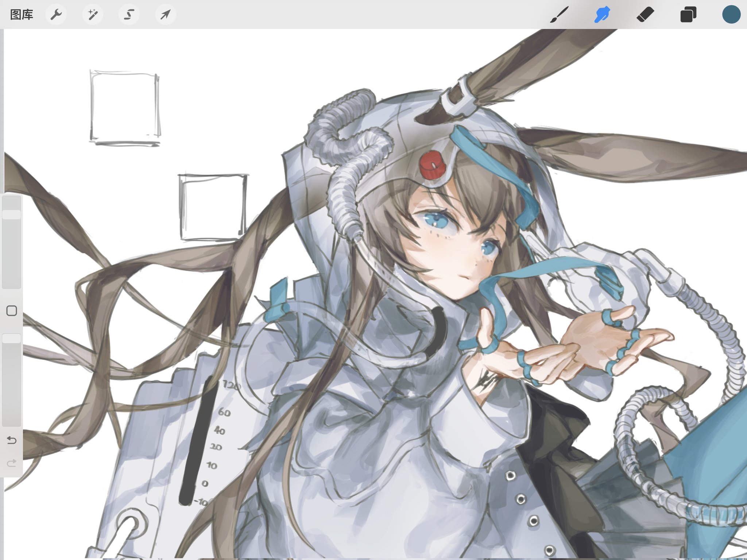Tap the brush opacity slider handle
The width and height of the screenshot is (747, 560).
12,338
